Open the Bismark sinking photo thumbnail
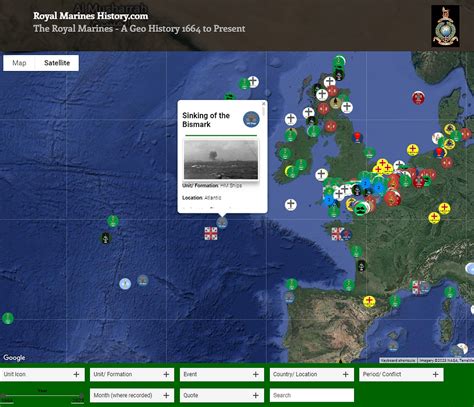Screen dimensions: 474x407 tap(221, 160)
